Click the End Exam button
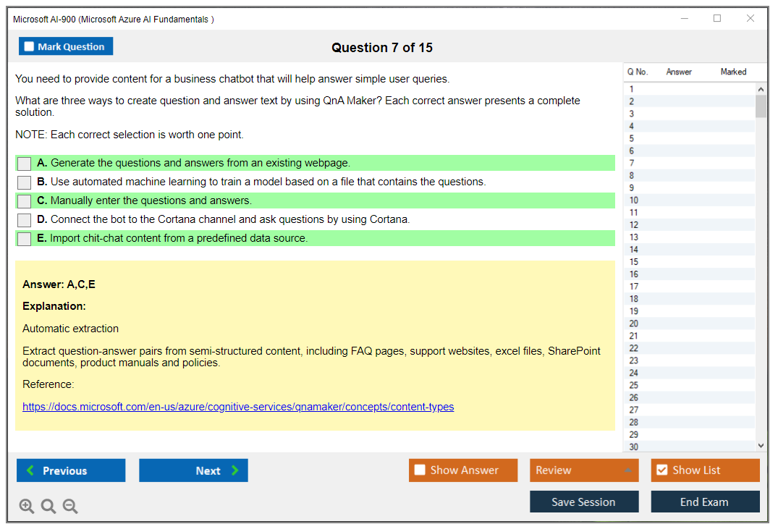This screenshot has height=532, width=778. (x=705, y=501)
